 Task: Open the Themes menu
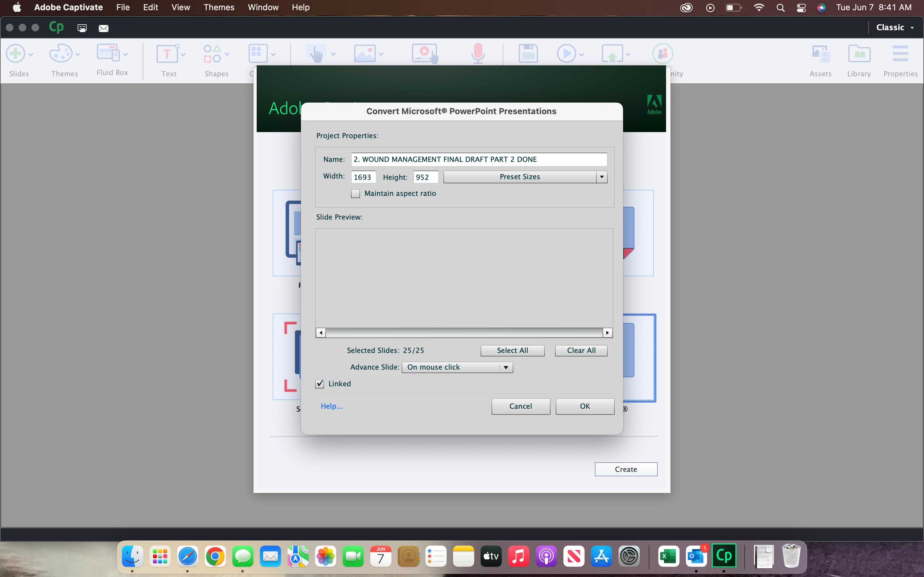tap(219, 7)
